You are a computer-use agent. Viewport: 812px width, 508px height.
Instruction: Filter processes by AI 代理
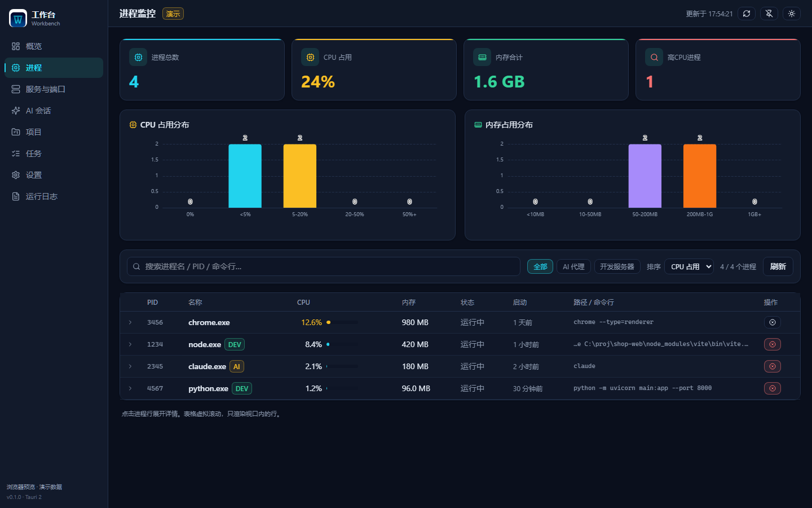coord(573,266)
